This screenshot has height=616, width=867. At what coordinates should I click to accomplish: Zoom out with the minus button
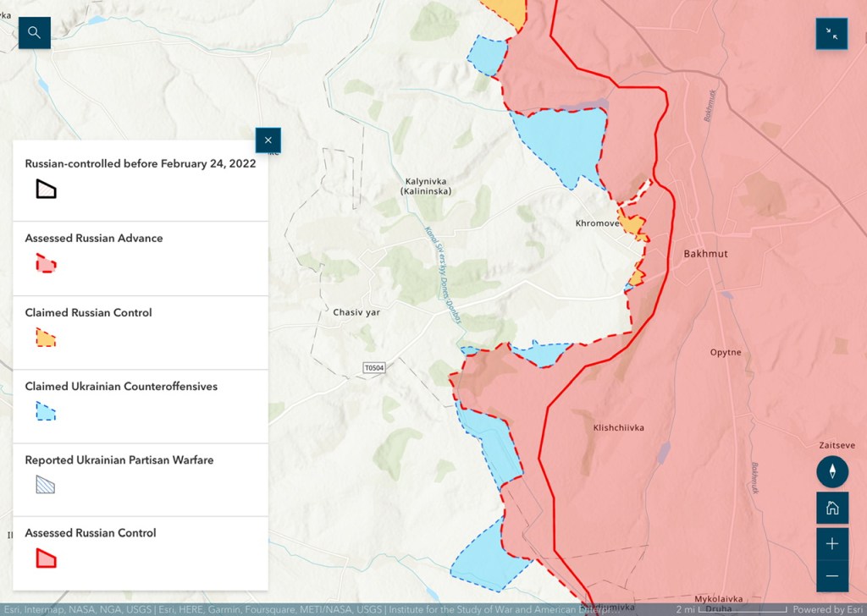(832, 576)
